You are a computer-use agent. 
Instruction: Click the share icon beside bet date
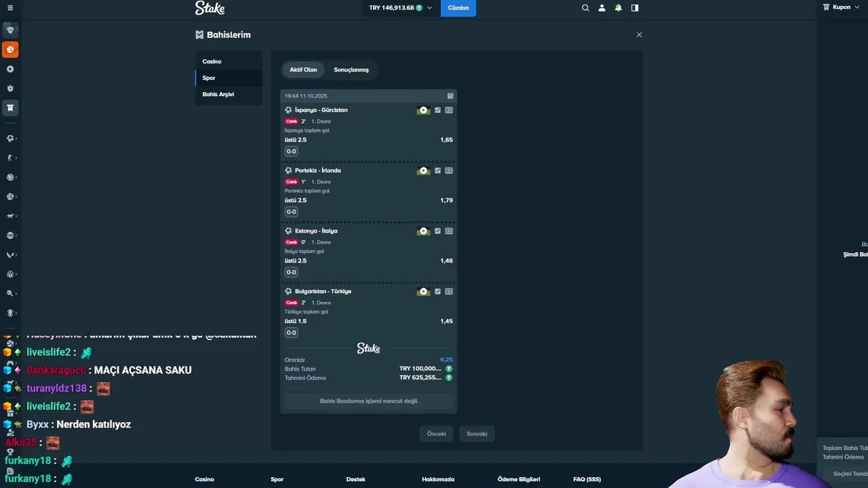pos(450,96)
